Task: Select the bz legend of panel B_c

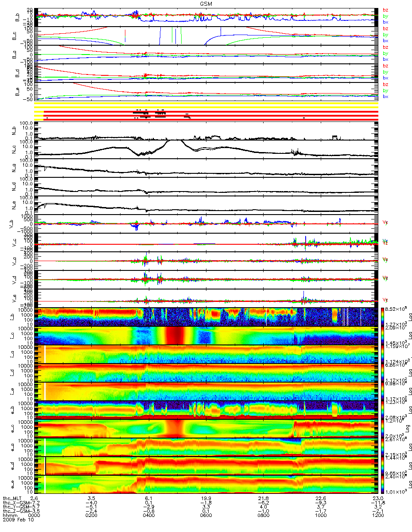Action: [x=385, y=28]
